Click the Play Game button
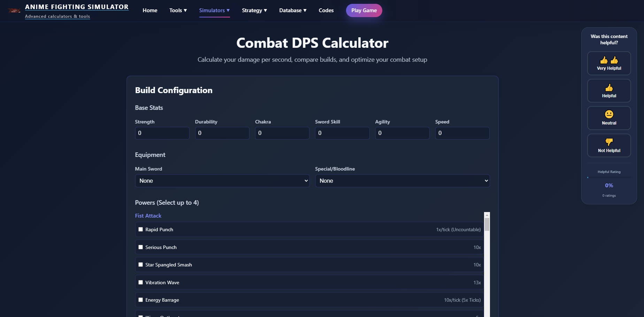Screen dimensions: 644x317 pos(364,10)
